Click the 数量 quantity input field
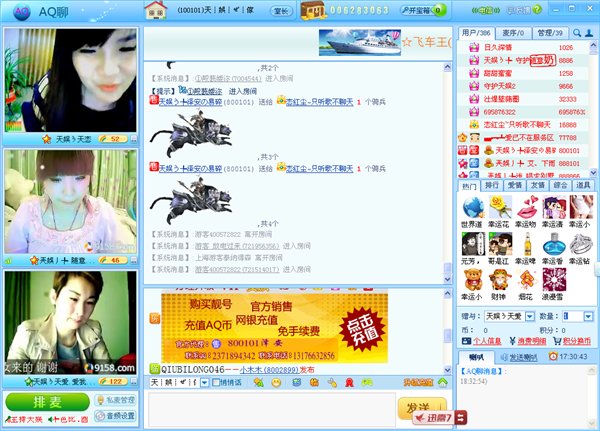Viewport: 600px width, 431px height. point(573,317)
